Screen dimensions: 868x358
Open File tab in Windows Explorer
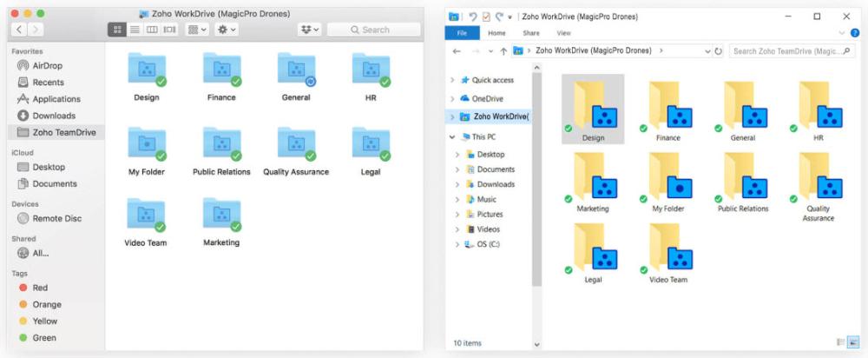click(x=463, y=33)
